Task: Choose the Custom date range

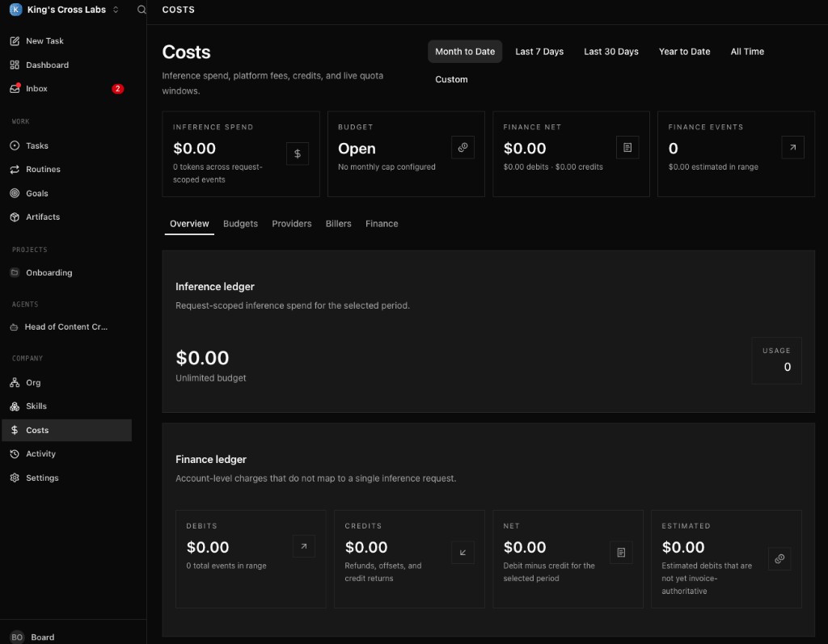Action: tap(451, 80)
